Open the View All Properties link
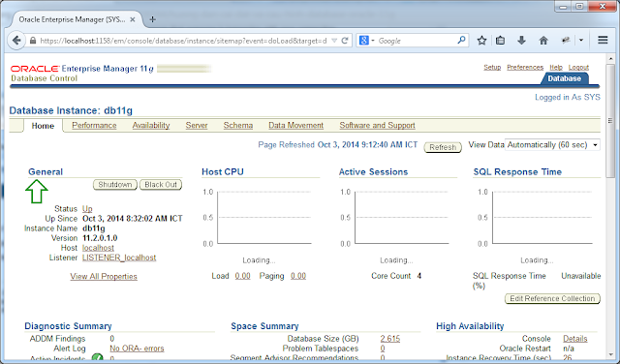Screen dimensions: 620x364 tap(104, 276)
